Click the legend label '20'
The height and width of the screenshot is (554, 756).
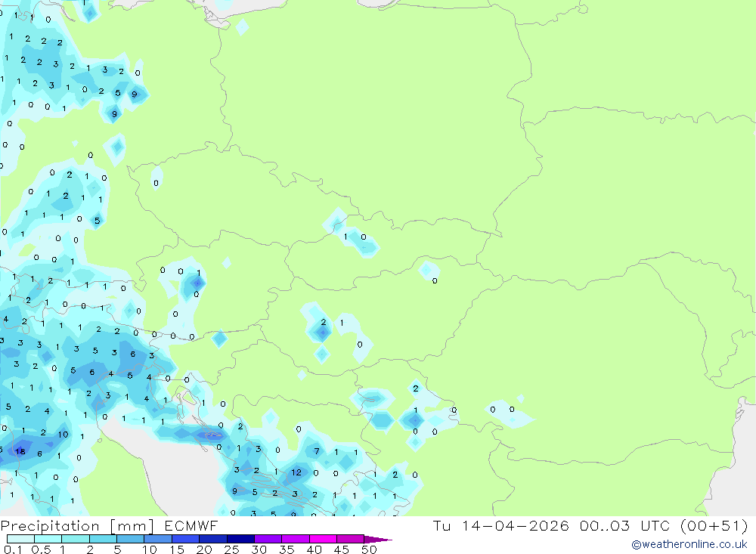[204, 549]
